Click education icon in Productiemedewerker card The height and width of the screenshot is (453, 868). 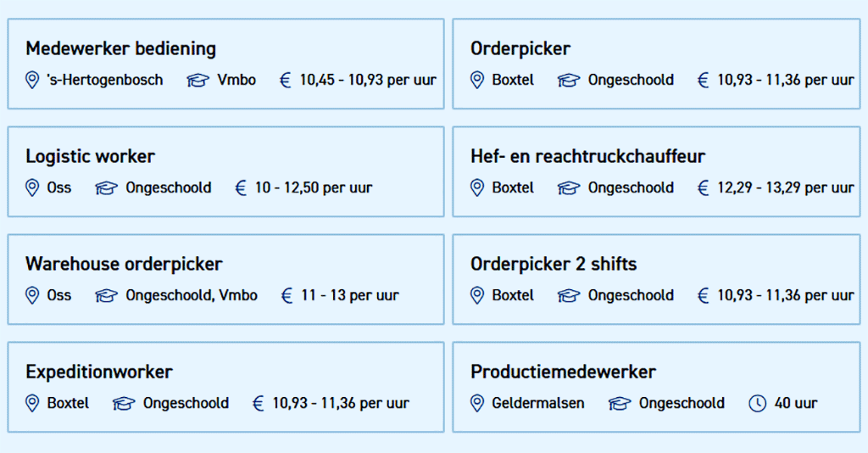[x=620, y=404]
